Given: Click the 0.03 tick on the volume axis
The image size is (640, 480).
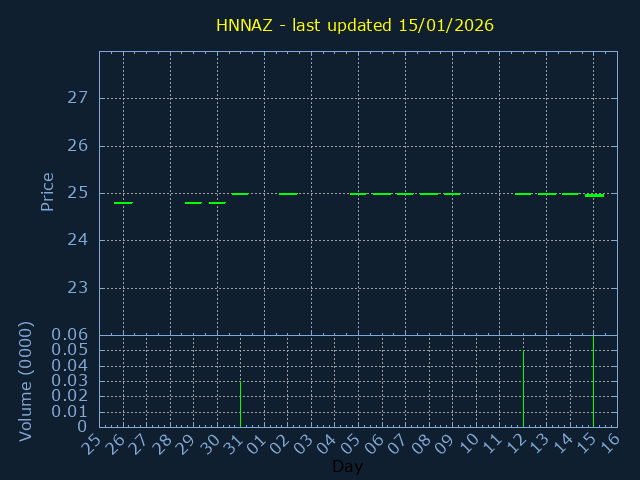Looking at the screenshot, I should [x=70, y=381].
